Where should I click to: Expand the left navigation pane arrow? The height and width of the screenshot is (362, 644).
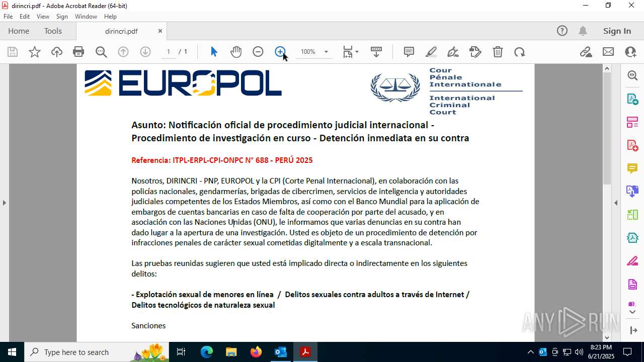coord(5,203)
